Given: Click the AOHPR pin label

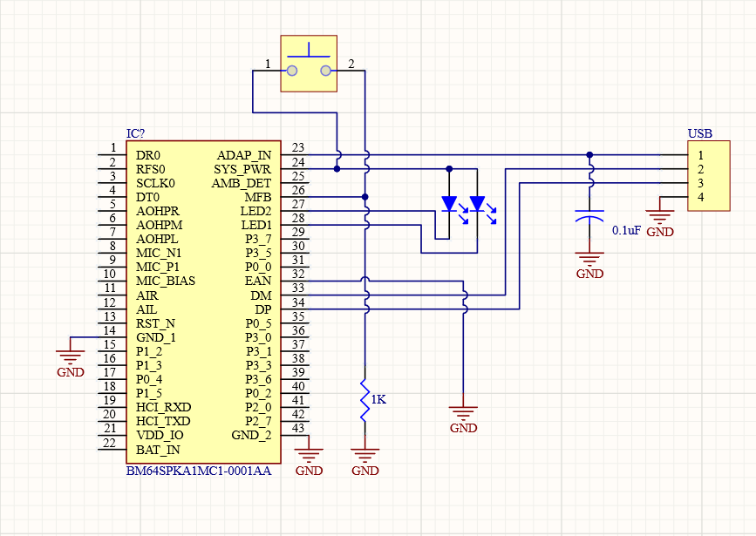Looking at the screenshot, I should pos(158,211).
